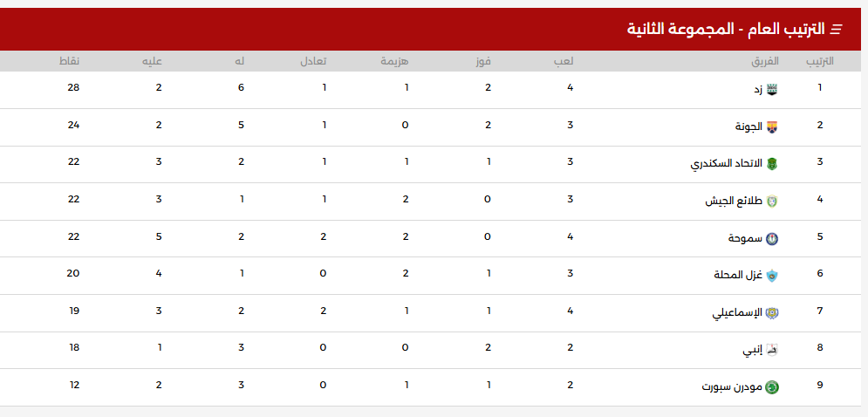Click the لعب played column header

564,61
